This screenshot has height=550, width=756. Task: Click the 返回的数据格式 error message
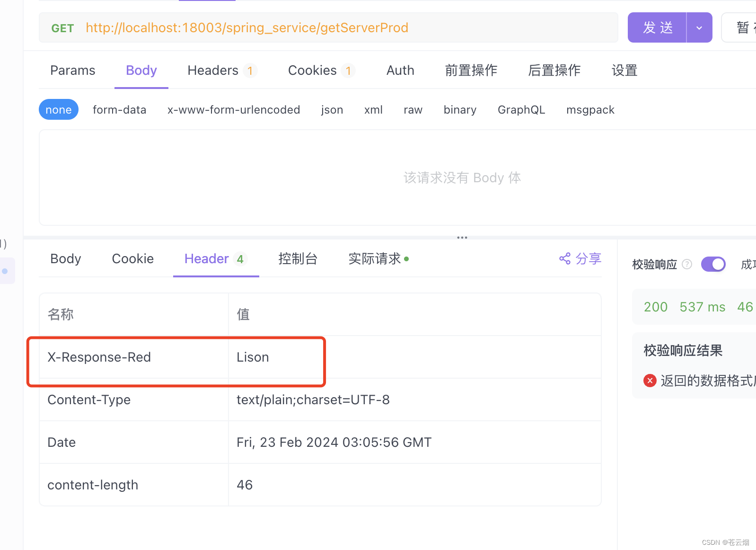[708, 381]
